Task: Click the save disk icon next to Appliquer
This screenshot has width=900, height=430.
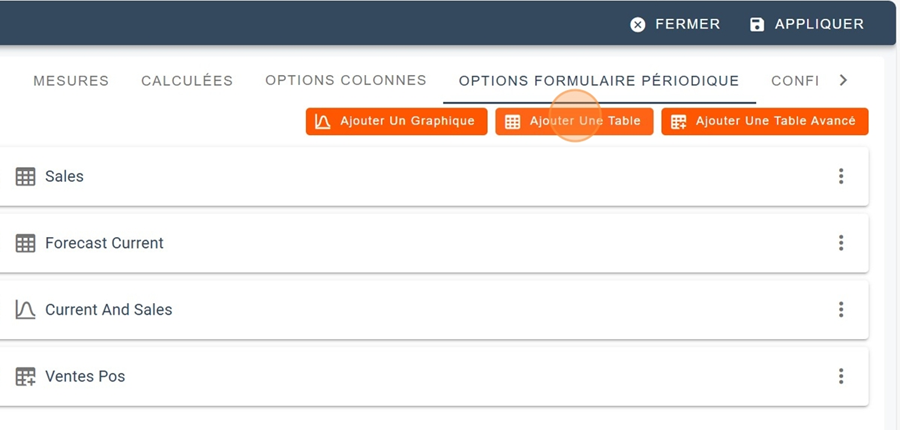Action: (x=757, y=24)
